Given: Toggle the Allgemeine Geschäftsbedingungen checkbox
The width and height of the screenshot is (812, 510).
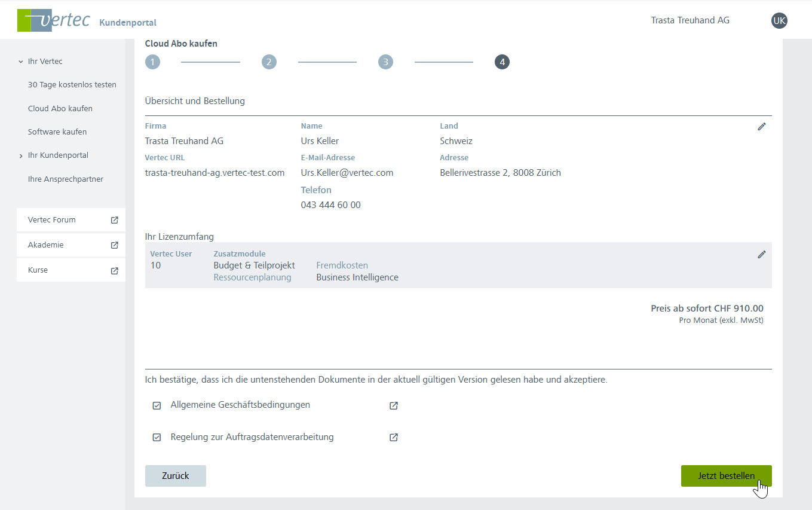Looking at the screenshot, I should pyautogui.click(x=157, y=405).
